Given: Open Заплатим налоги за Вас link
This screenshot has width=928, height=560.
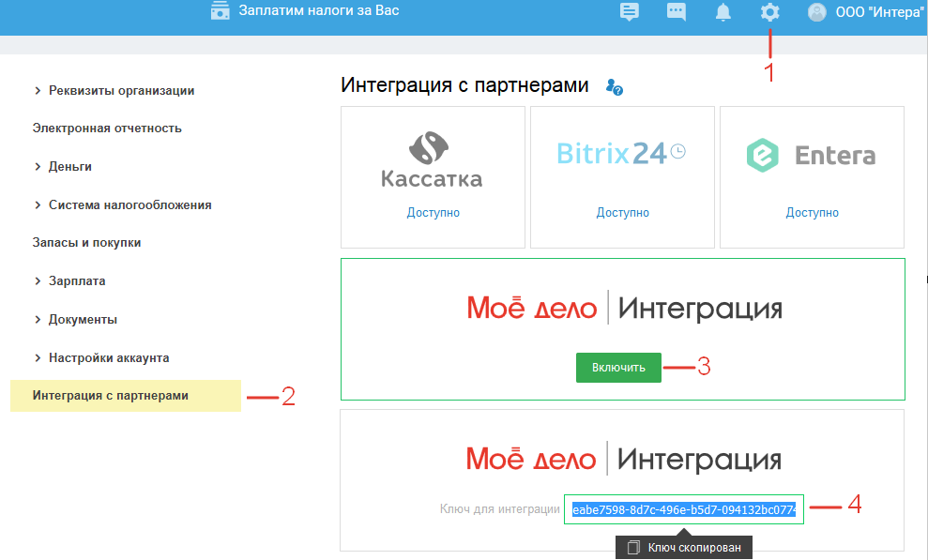Looking at the screenshot, I should tap(319, 10).
